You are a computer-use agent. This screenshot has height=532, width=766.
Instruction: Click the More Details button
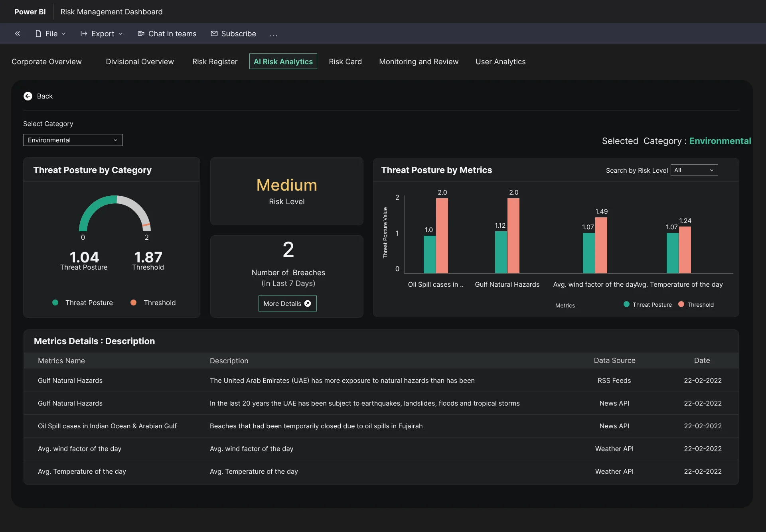pos(288,303)
